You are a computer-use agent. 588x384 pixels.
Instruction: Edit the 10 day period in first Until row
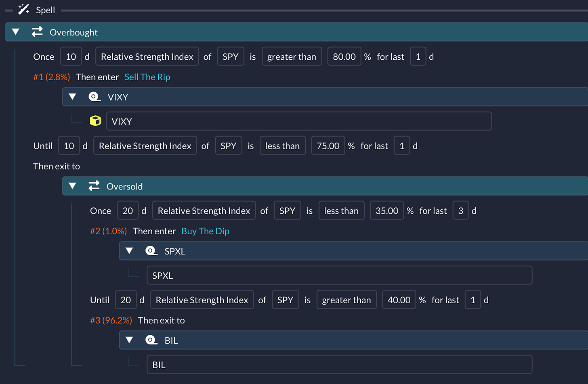[69, 146]
